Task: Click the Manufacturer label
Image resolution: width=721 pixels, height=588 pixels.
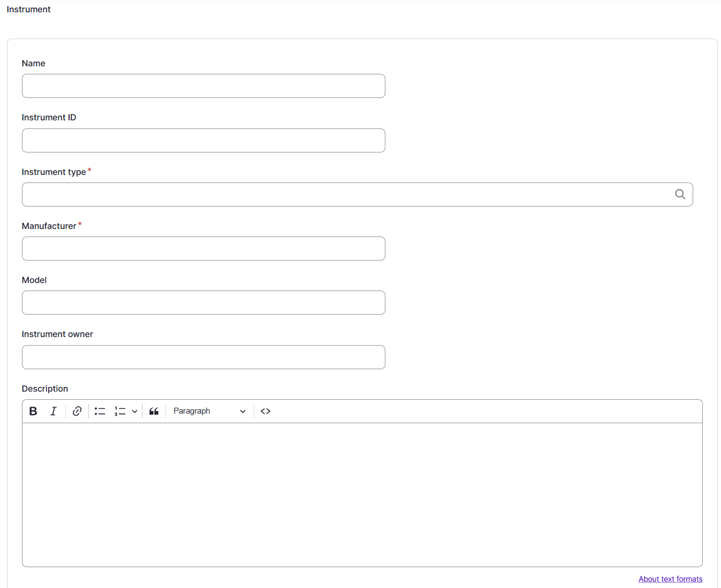Action: [49, 226]
